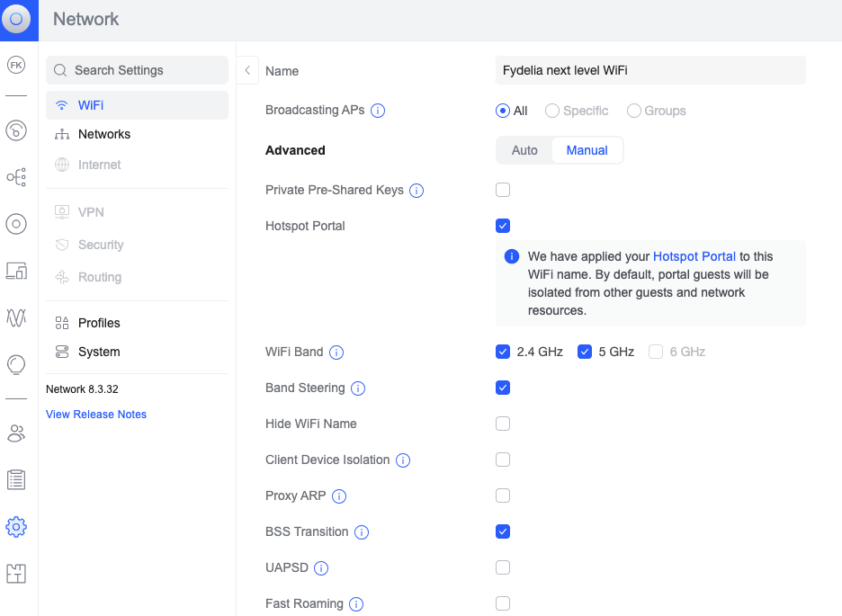This screenshot has width=842, height=616.
Task: Open the Admins and Users icon
Action: (16, 433)
